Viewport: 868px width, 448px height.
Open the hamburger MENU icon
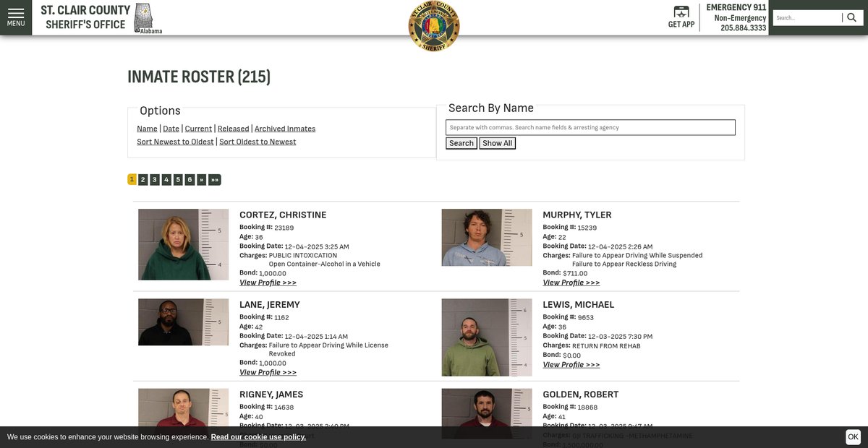pyautogui.click(x=16, y=17)
